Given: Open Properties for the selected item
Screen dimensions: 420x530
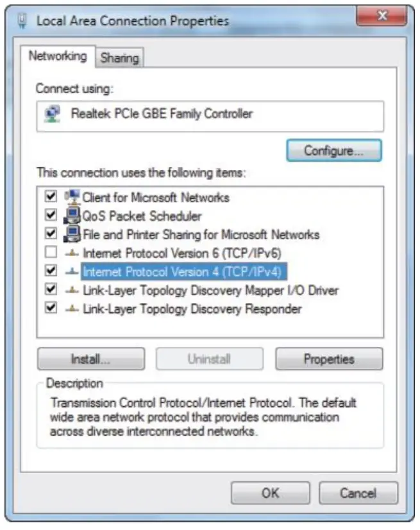Looking at the screenshot, I should click(329, 359).
